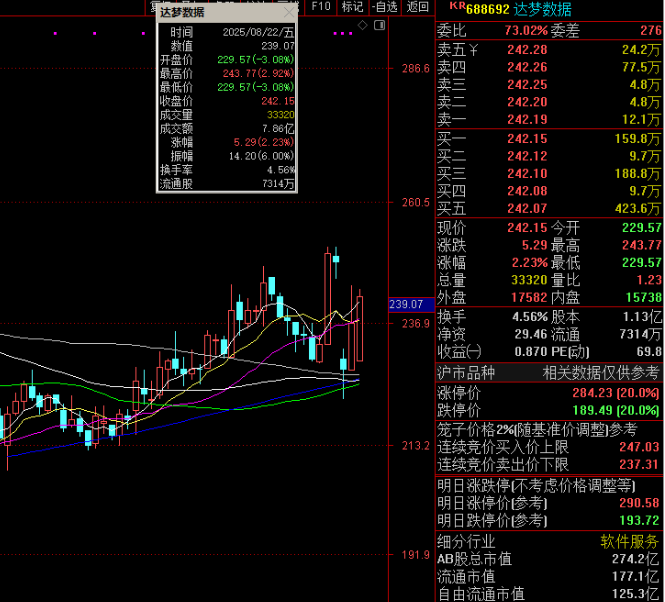Remove the stock via the -自选 button
Image resolution: width=665 pixels, height=602 pixels.
pos(385,6)
